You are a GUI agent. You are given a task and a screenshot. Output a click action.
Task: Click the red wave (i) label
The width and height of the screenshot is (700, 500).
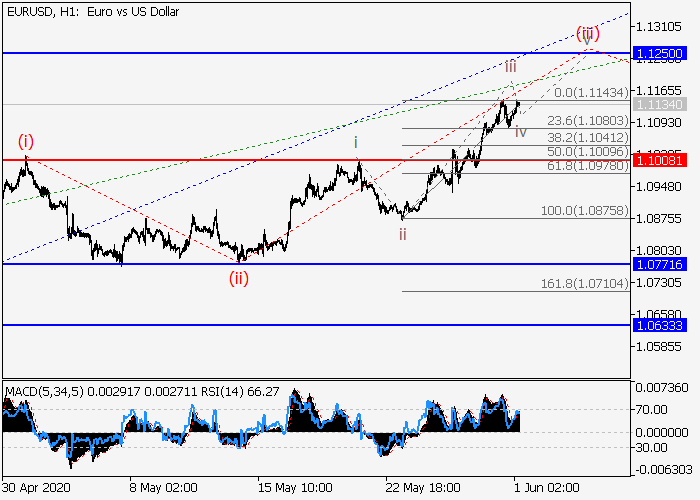pyautogui.click(x=26, y=142)
